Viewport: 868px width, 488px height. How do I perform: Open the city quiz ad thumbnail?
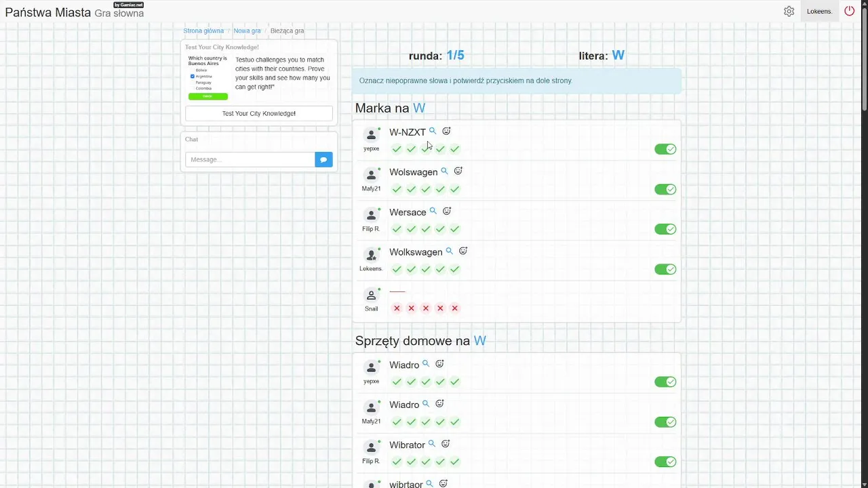[x=208, y=77]
